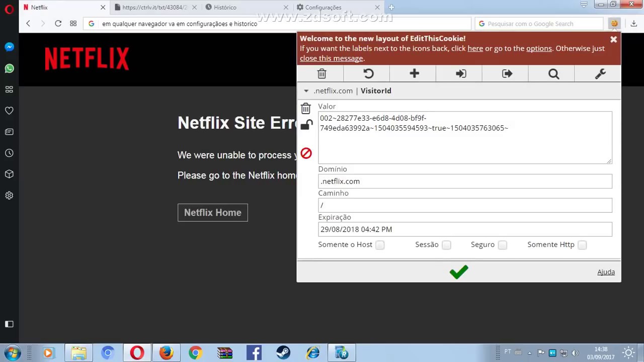Open Facebook shortcut in taskbar

point(254,353)
